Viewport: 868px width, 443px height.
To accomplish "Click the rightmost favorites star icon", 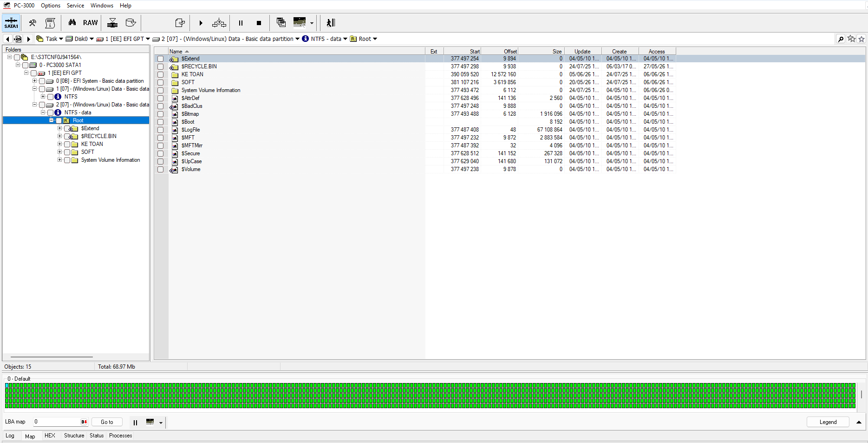I will pos(861,39).
